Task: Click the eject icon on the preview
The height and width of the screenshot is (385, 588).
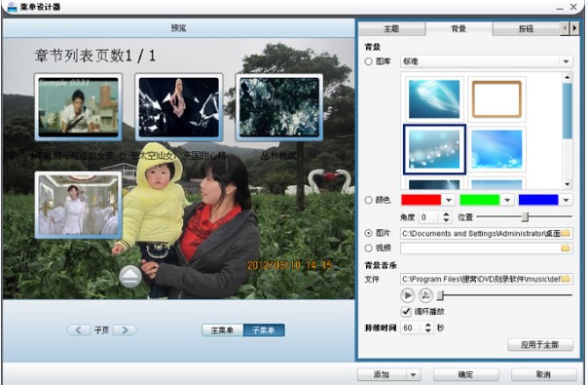Action: [x=130, y=277]
